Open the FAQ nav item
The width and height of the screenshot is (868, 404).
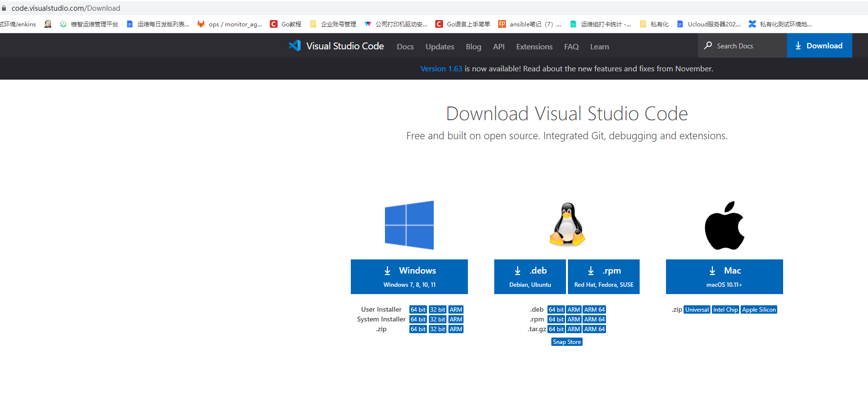point(571,46)
